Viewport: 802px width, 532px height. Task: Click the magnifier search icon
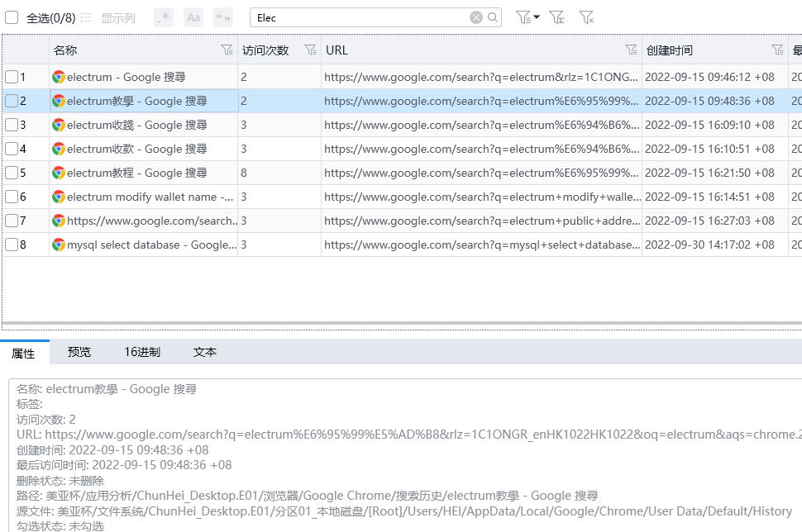pyautogui.click(x=493, y=17)
